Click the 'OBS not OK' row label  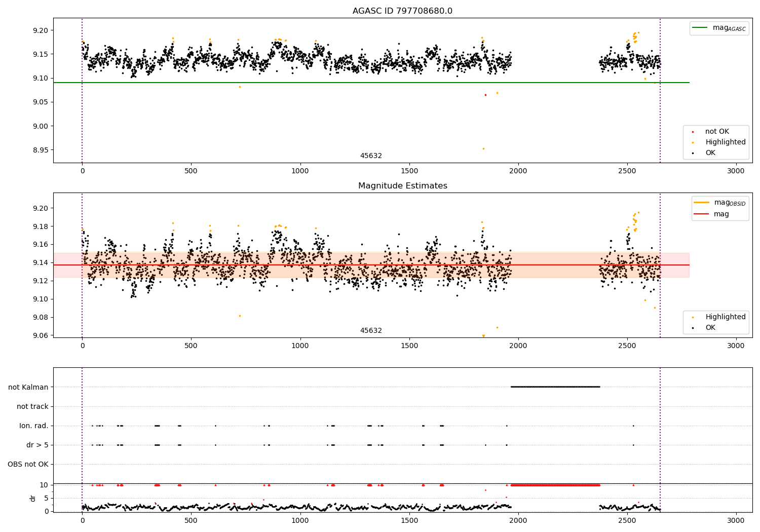[x=28, y=464]
